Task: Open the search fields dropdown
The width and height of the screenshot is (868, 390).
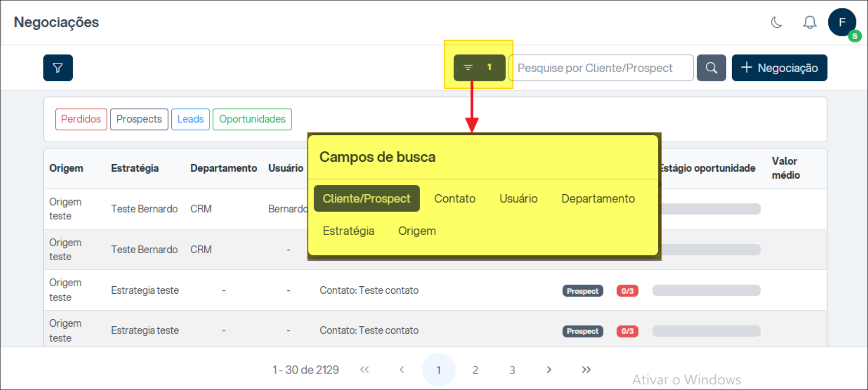Action: [479, 67]
